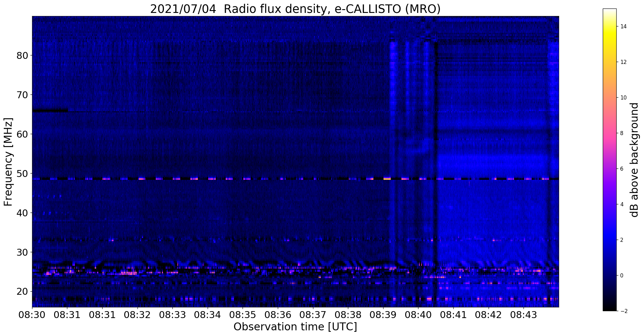The image size is (644, 336).
Task: Select the y-axis tick label 30
Action: (22, 252)
